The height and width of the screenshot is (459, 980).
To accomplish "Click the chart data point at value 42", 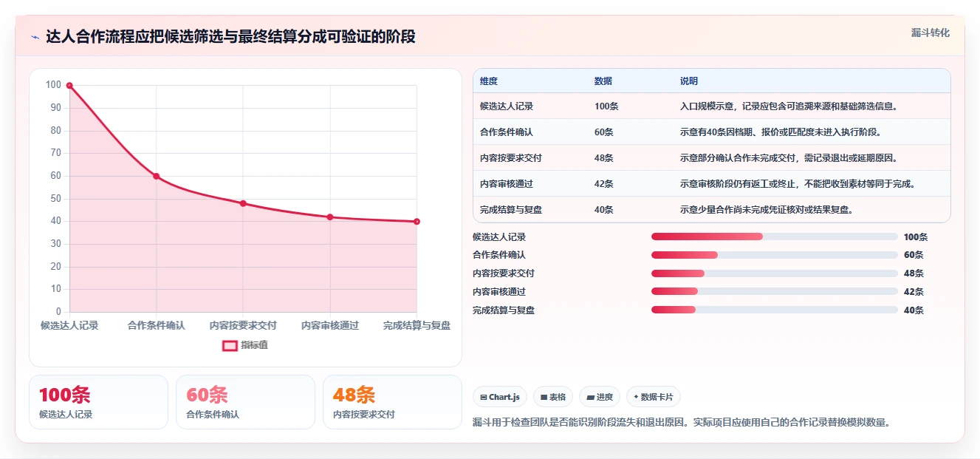I will (330, 217).
